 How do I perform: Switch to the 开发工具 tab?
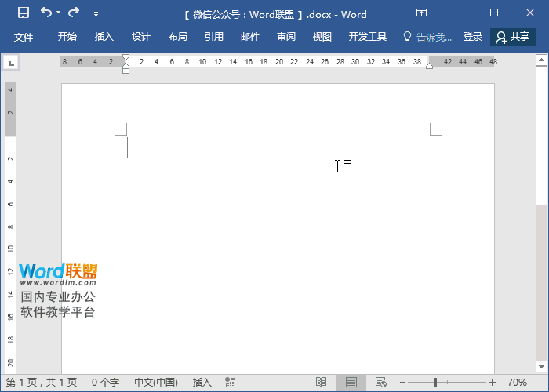click(368, 37)
